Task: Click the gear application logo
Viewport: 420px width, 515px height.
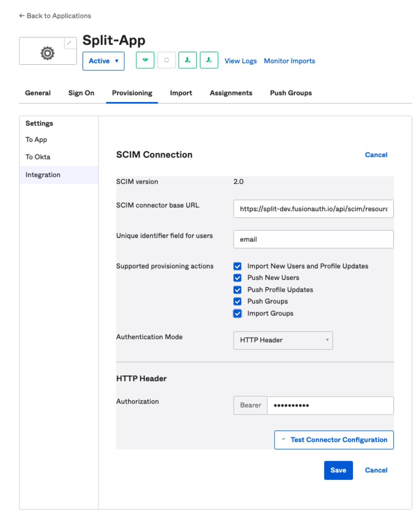Action: [48, 53]
